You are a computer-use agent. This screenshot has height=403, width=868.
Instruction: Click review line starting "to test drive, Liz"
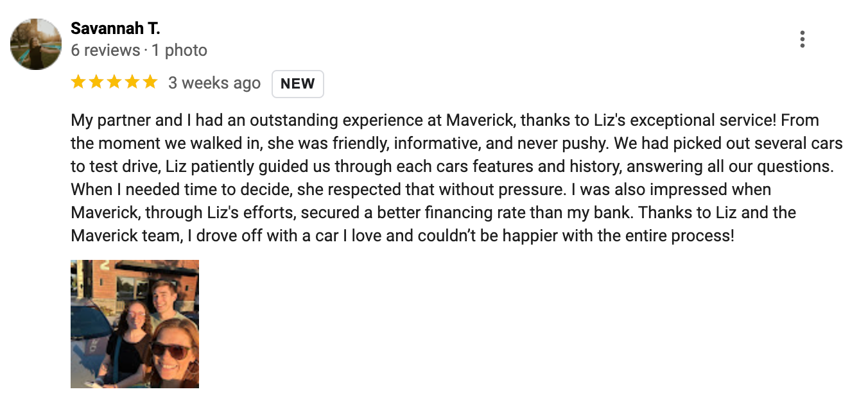click(452, 166)
